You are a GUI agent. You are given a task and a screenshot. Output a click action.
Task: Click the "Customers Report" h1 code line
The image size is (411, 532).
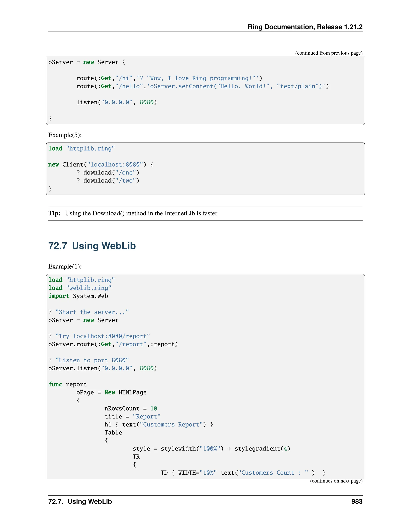(159, 424)
